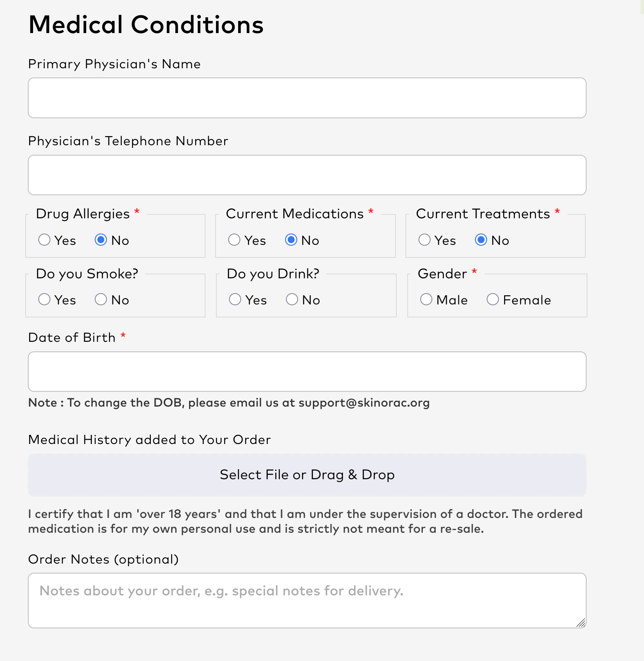Image resolution: width=644 pixels, height=661 pixels.
Task: Select Yes for Do you Drink
Action: [235, 300]
